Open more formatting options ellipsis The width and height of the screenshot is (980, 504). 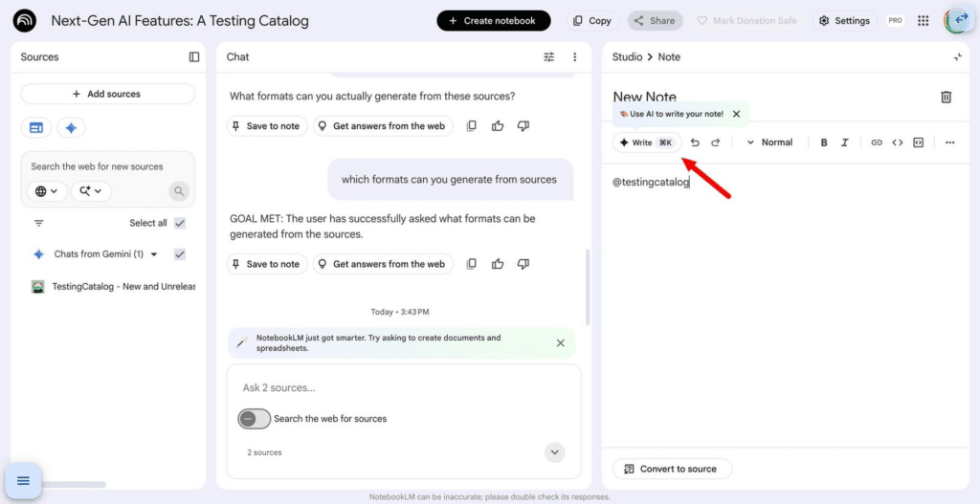click(x=950, y=142)
